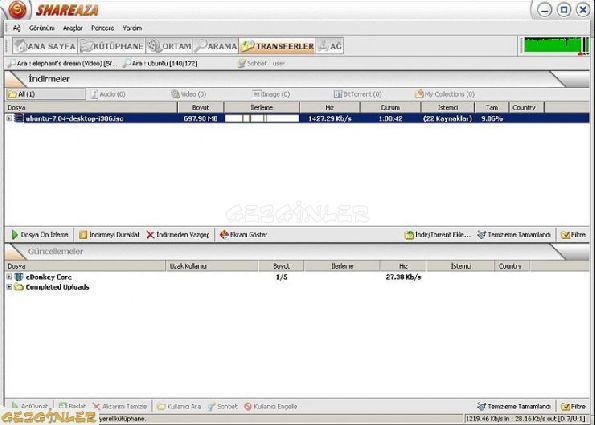Click the ubuntu ISO file type icon

point(19,118)
